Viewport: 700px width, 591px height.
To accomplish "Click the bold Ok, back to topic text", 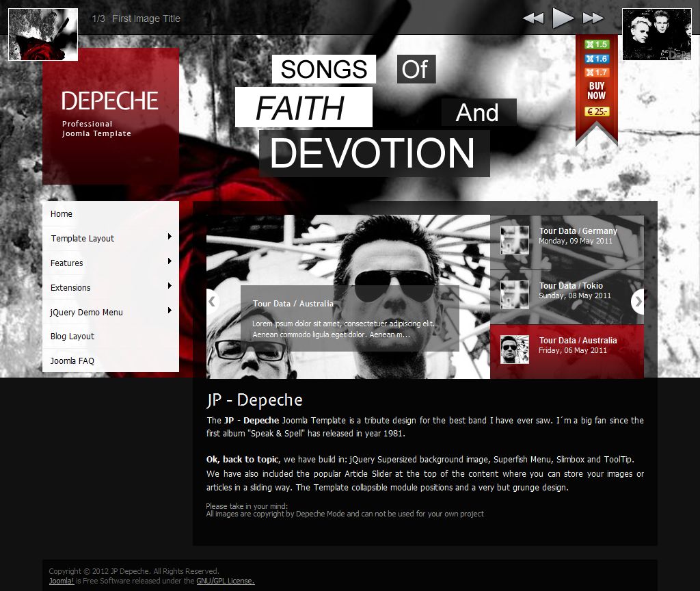I will (x=243, y=460).
